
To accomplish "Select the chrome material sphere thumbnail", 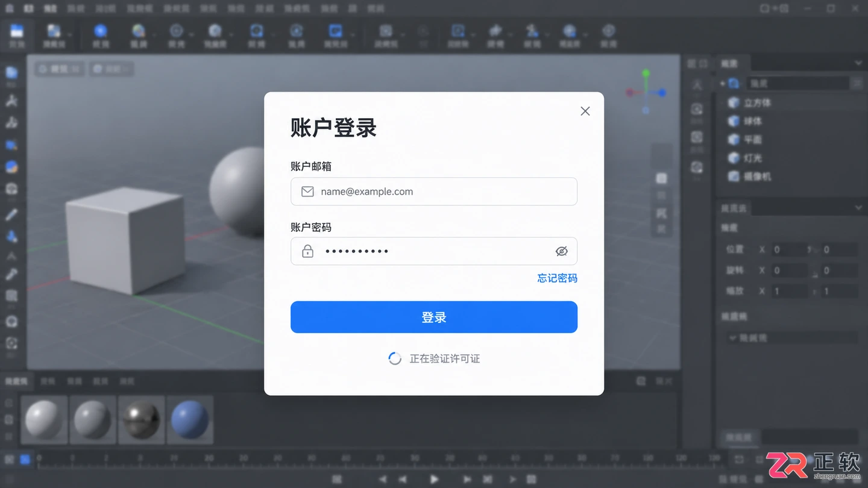I will (x=142, y=419).
